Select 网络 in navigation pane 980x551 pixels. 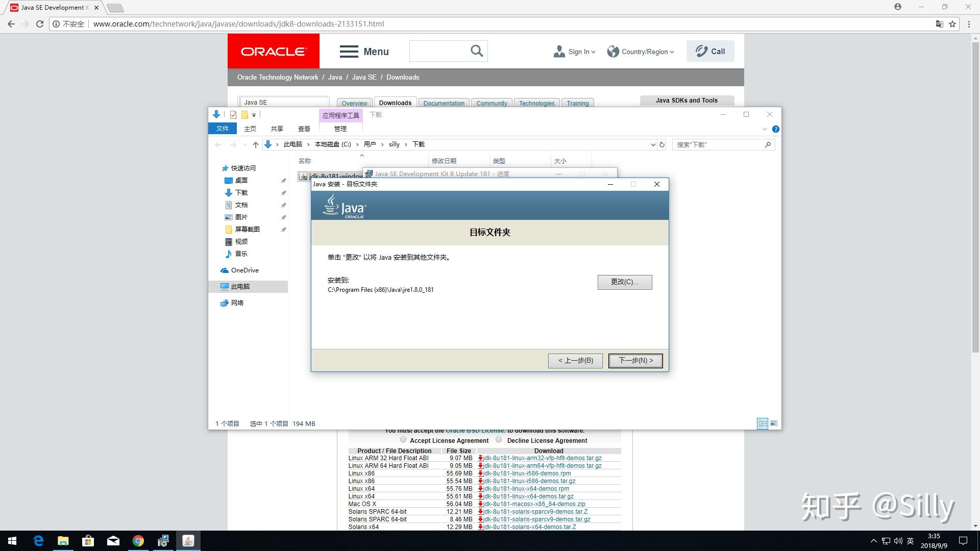[x=237, y=303]
